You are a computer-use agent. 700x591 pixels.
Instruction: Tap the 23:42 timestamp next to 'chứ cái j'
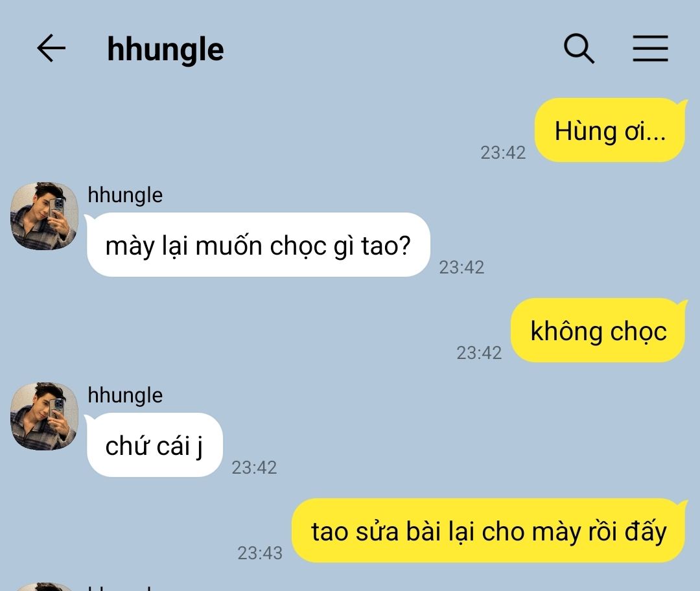(x=254, y=468)
